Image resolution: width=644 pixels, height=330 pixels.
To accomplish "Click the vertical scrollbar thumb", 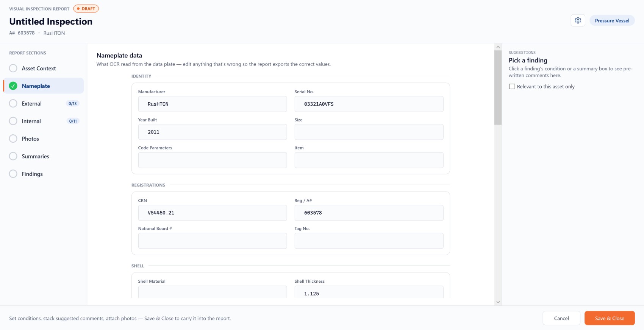I will click(x=498, y=88).
